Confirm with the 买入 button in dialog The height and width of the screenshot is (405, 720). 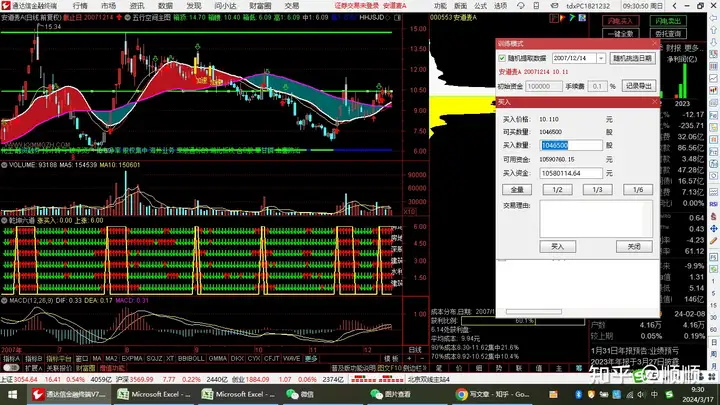pyautogui.click(x=557, y=247)
